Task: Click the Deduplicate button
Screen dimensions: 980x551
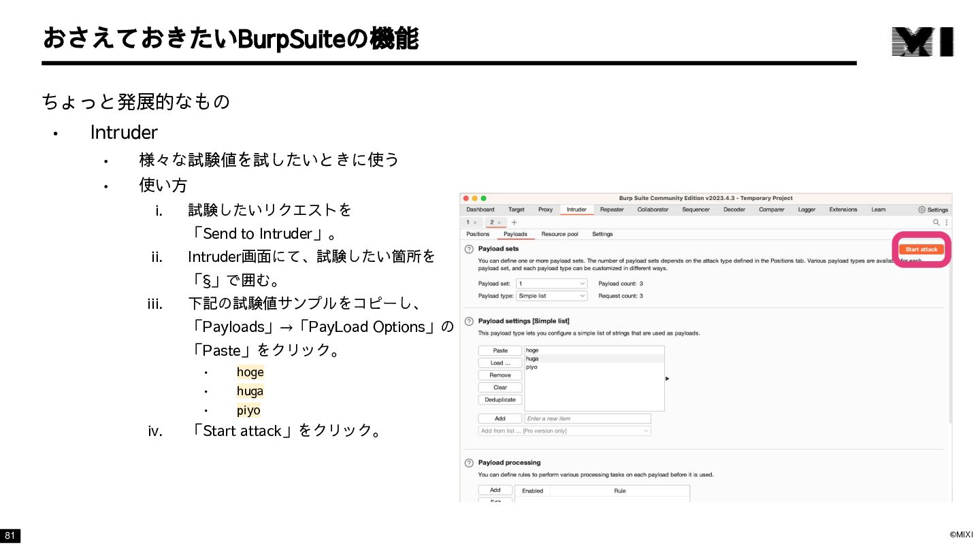Action: pyautogui.click(x=500, y=399)
